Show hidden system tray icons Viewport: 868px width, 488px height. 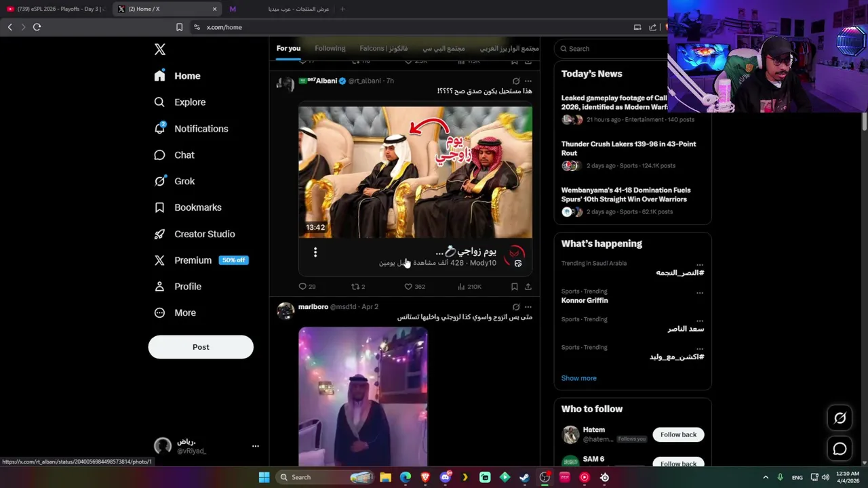click(x=766, y=477)
